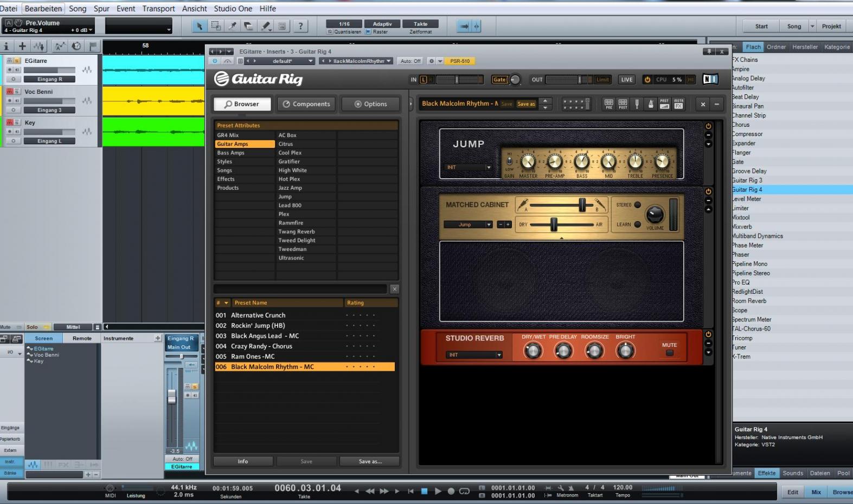Click the Native Instruments NI logo
Screen dimensions: 853x504
710,79
